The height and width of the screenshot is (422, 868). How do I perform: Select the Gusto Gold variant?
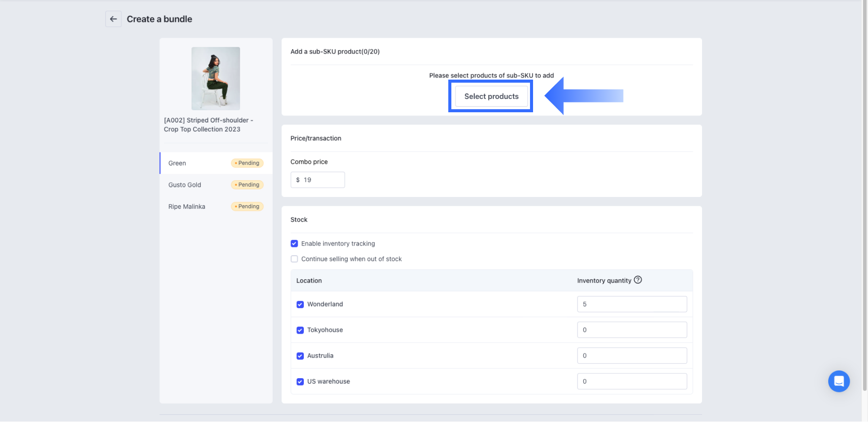tap(185, 185)
